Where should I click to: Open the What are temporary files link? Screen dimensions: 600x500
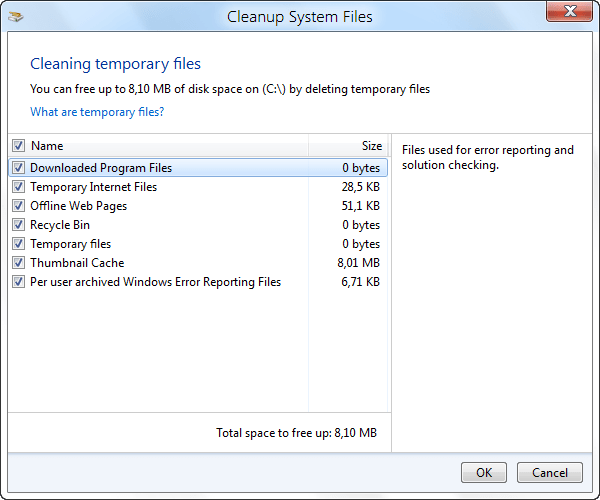pos(97,112)
